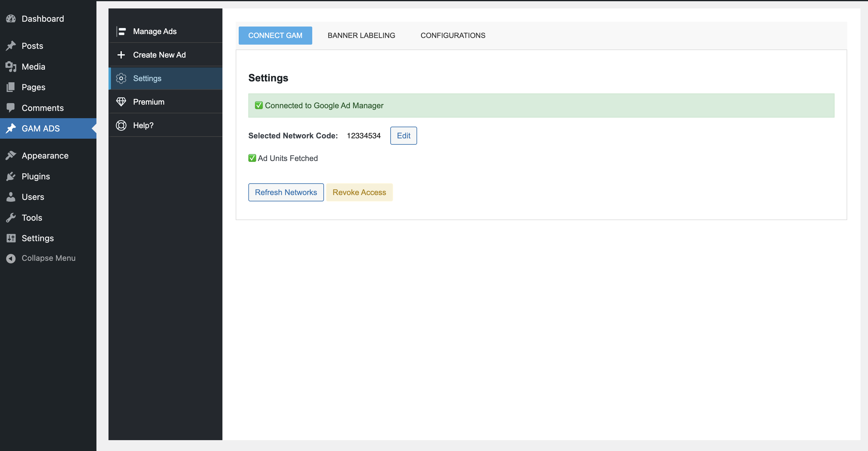868x451 pixels.
Task: Select the GAM ADS pushpin icon
Action: pyautogui.click(x=11, y=128)
